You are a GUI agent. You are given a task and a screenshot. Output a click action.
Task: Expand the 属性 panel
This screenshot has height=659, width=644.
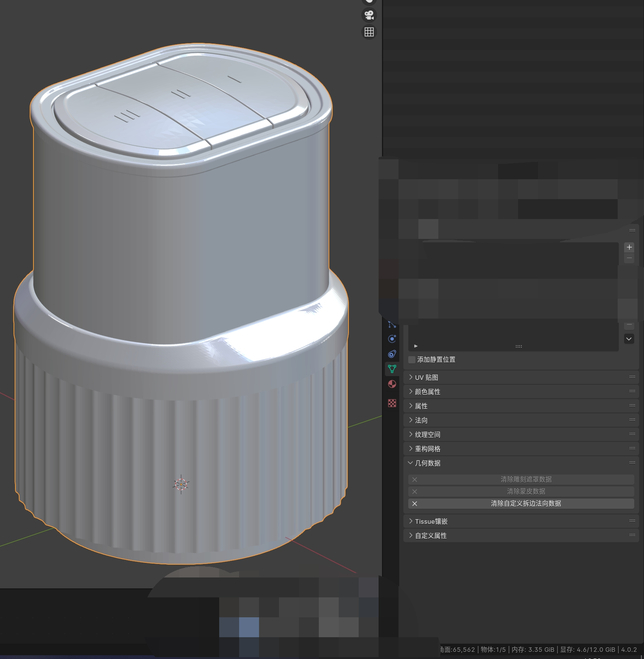coord(521,406)
